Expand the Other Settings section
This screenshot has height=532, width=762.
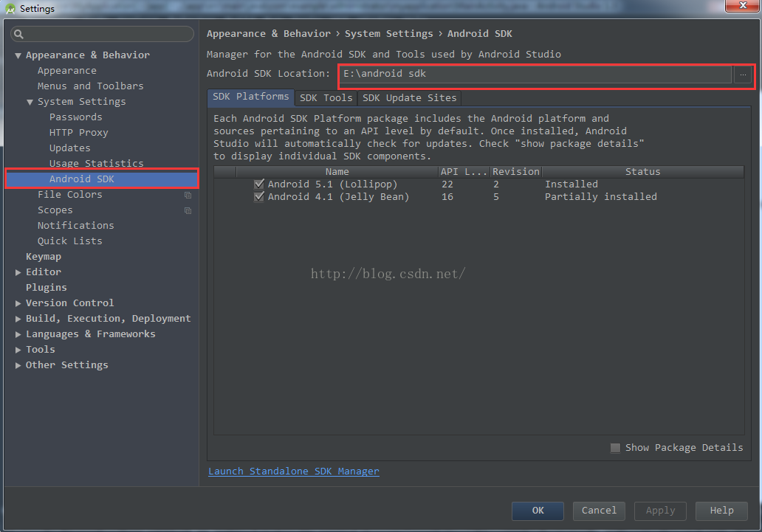18,365
